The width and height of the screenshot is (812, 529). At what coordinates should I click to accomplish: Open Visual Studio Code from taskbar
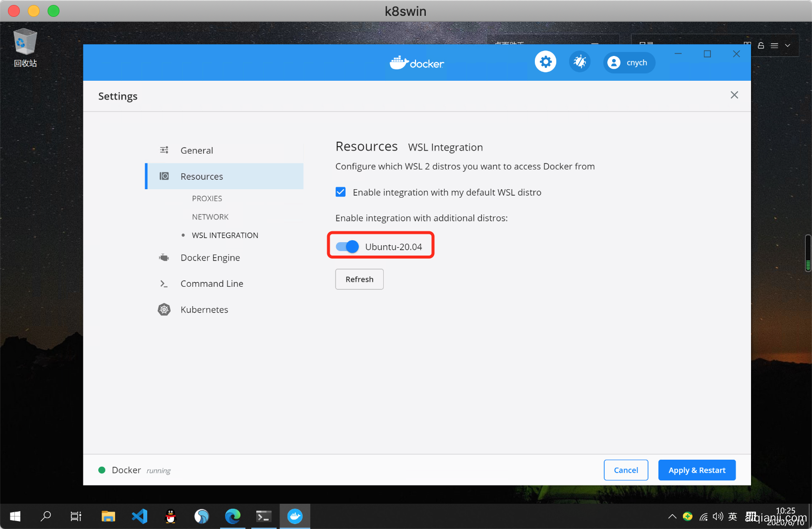pyautogui.click(x=140, y=517)
